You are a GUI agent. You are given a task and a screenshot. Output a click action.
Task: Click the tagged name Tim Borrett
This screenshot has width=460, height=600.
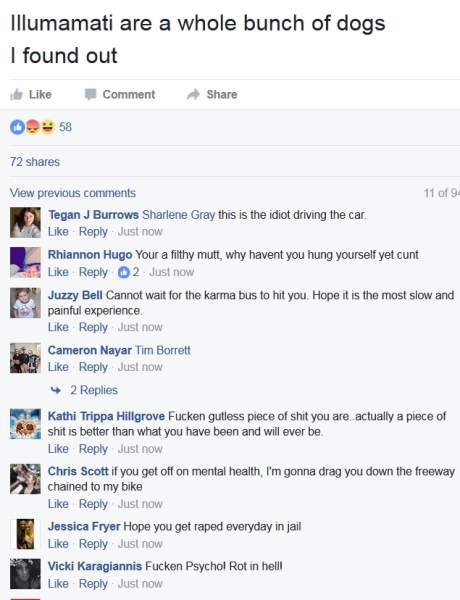[x=163, y=350]
